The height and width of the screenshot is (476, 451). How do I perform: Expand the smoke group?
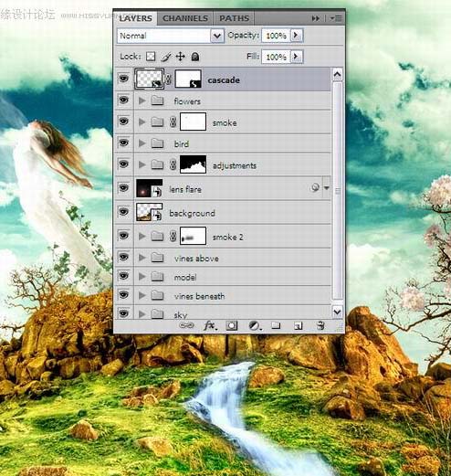[142, 122]
